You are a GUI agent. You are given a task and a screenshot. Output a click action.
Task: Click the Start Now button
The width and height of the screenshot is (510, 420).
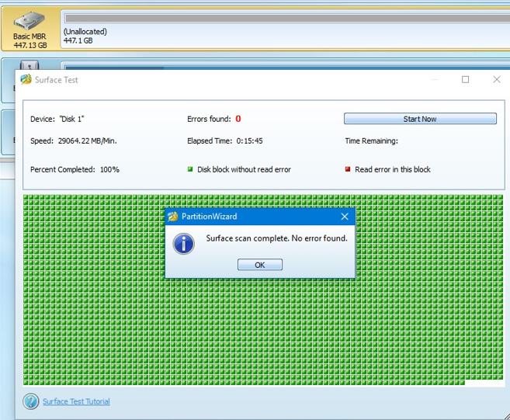tap(420, 119)
